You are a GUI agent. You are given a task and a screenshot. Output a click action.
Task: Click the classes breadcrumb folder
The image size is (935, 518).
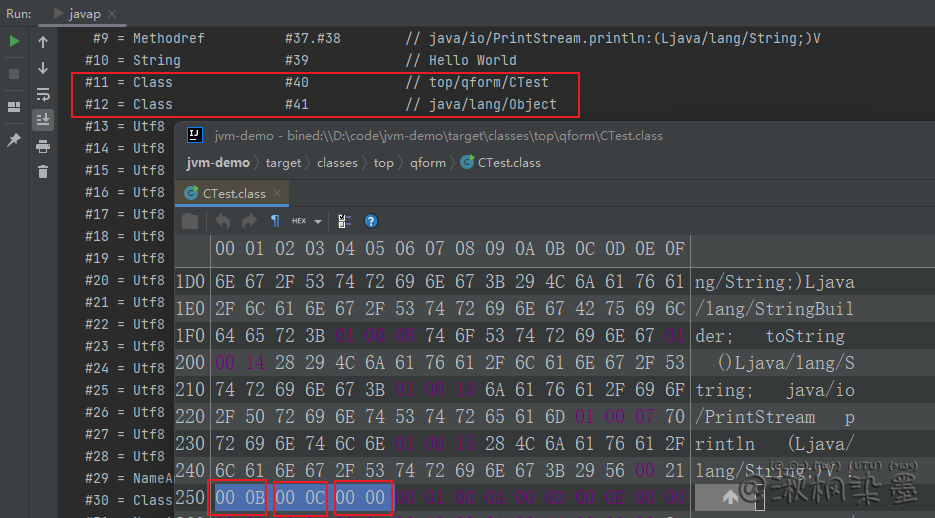tap(337, 163)
